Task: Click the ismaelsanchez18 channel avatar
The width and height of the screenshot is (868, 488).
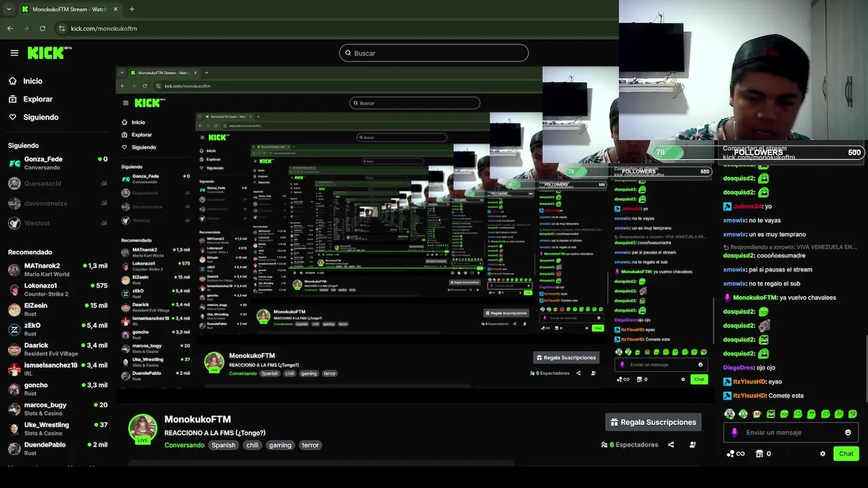Action: coord(14,369)
